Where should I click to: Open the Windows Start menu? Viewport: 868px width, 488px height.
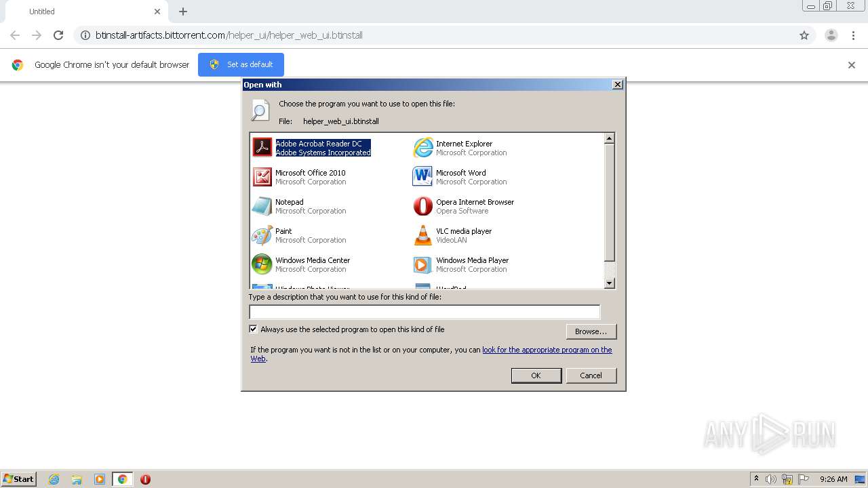click(x=19, y=479)
